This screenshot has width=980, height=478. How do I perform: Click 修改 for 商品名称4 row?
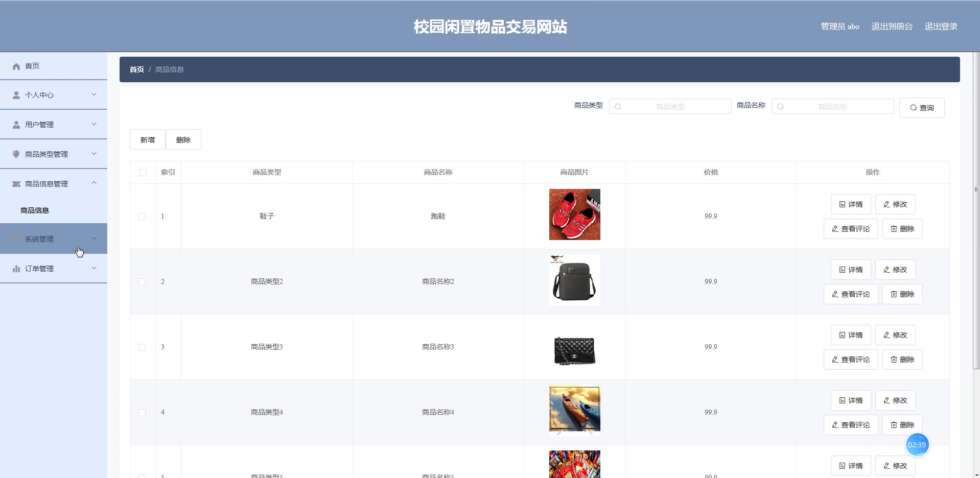click(x=895, y=400)
